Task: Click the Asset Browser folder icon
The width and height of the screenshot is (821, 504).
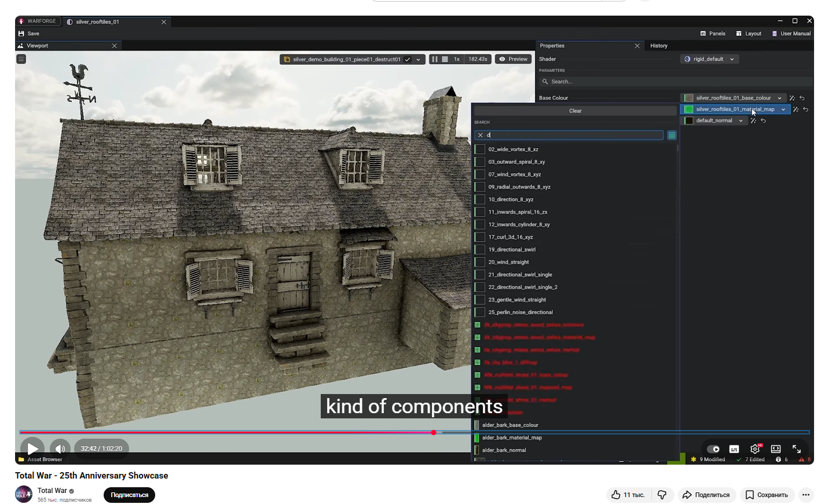Action: pyautogui.click(x=21, y=459)
